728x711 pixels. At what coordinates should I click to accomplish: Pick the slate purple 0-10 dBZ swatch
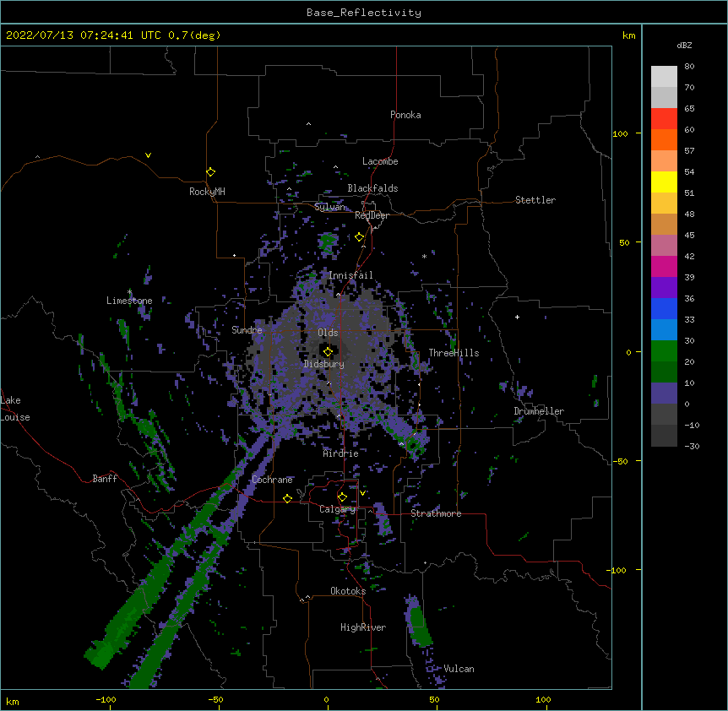point(664,393)
